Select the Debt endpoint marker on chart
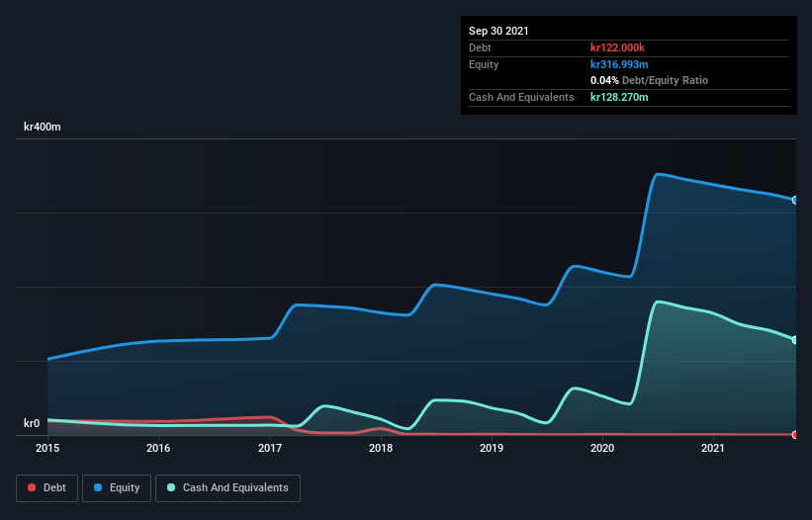The height and width of the screenshot is (520, 812). pyautogui.click(x=795, y=435)
